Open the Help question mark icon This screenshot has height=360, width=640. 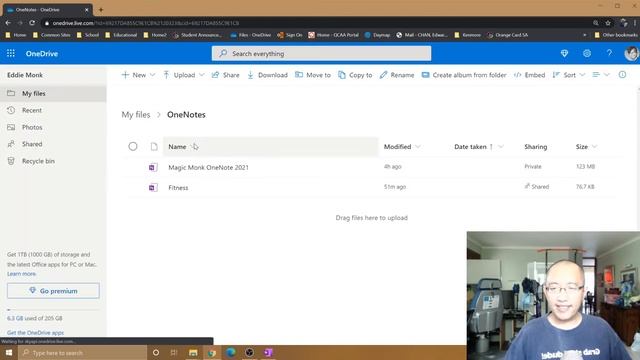click(609, 53)
